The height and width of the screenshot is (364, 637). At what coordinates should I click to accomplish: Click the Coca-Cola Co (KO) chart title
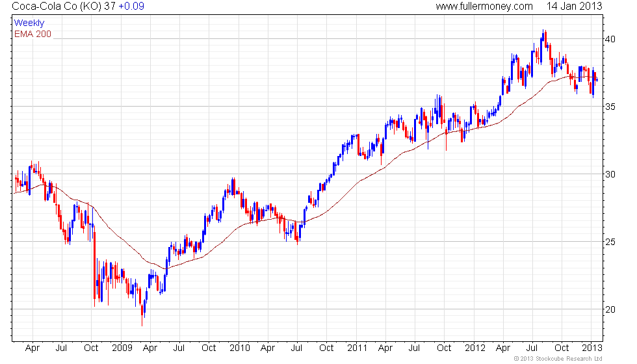57,6
